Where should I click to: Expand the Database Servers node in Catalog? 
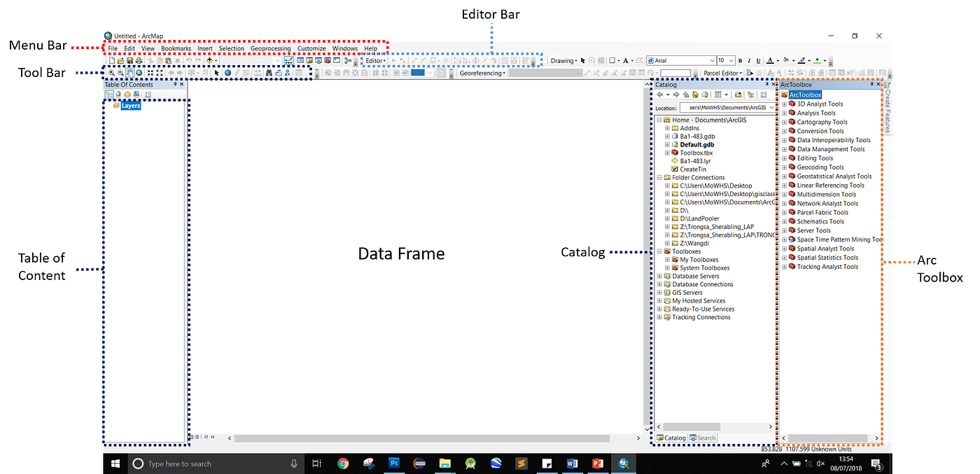658,276
